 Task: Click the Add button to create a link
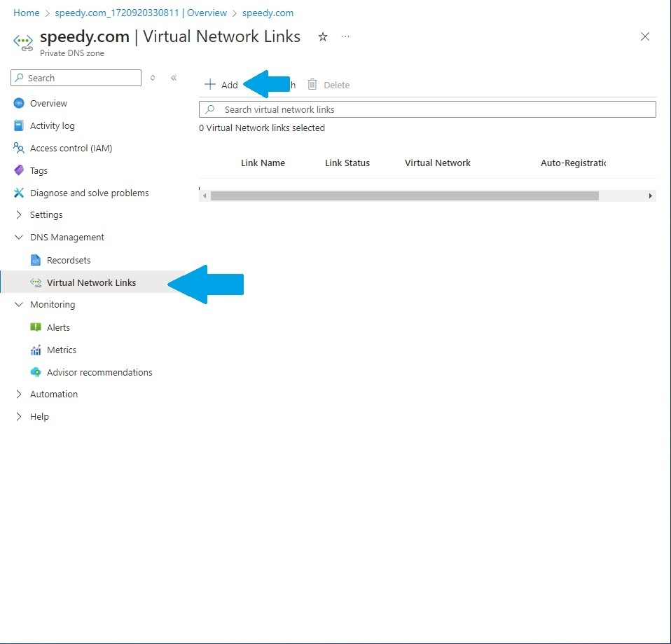click(221, 84)
